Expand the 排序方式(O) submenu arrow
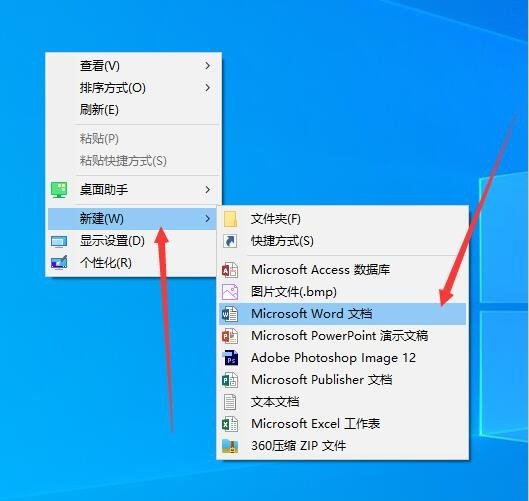This screenshot has height=501, width=529. coord(207,88)
